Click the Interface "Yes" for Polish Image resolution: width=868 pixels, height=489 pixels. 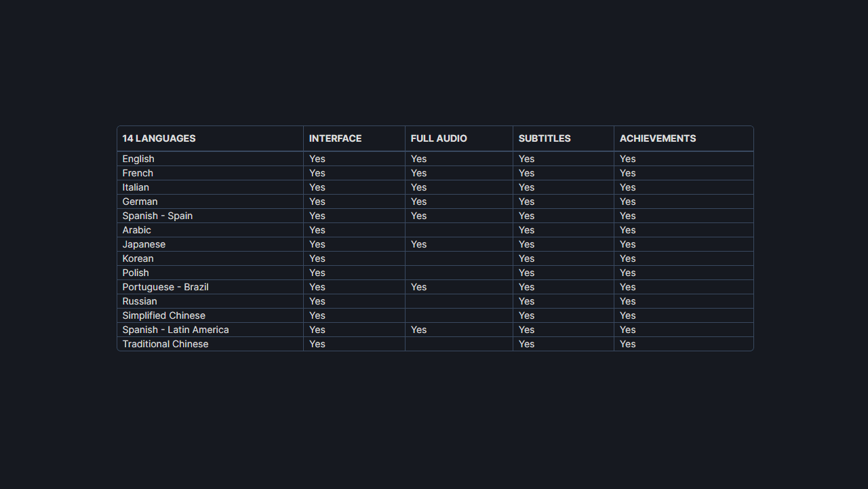[x=317, y=273]
